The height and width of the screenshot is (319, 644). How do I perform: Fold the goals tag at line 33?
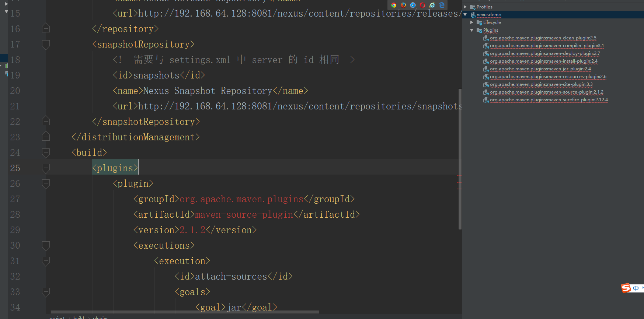tap(46, 292)
